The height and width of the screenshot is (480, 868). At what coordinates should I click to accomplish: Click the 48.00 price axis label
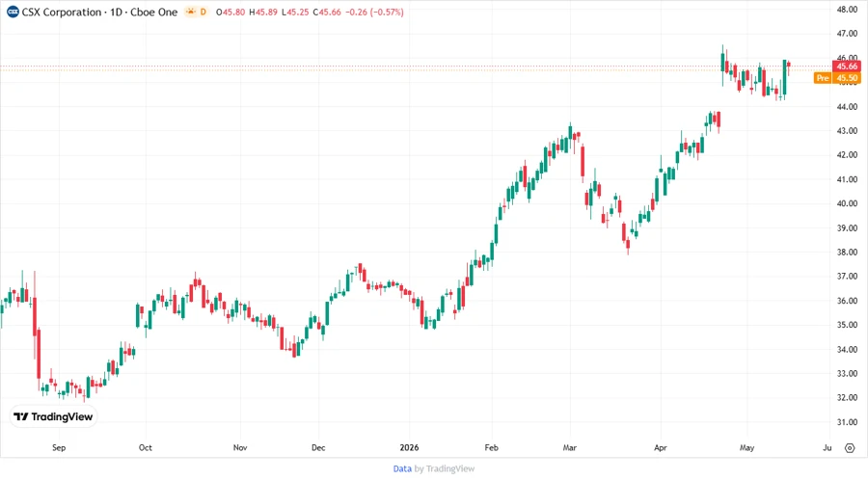[x=847, y=10]
